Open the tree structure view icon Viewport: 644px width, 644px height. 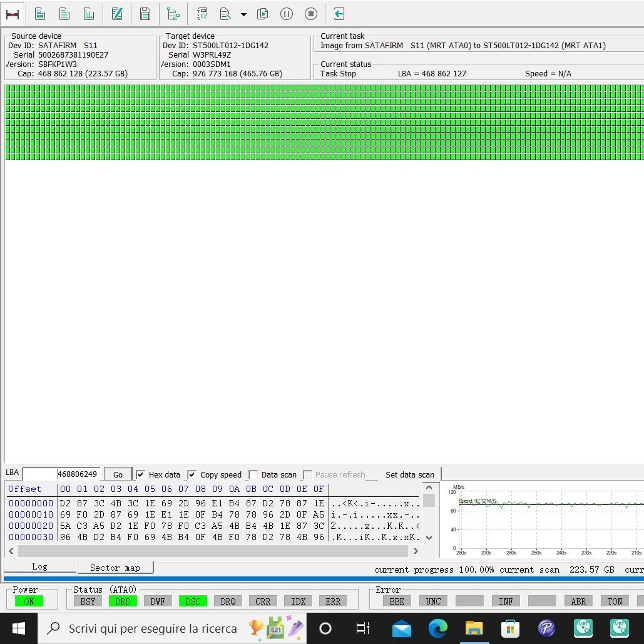[x=173, y=14]
